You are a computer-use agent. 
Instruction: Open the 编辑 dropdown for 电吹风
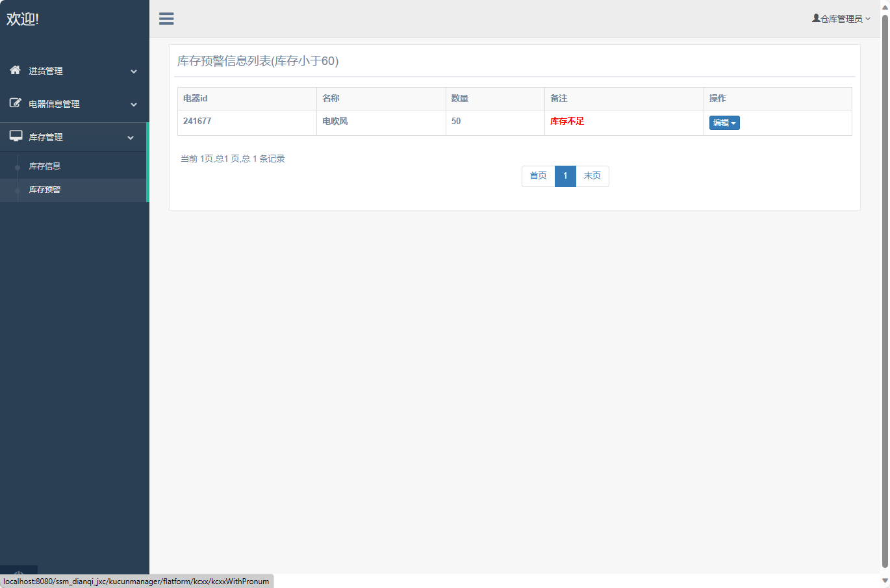(724, 123)
